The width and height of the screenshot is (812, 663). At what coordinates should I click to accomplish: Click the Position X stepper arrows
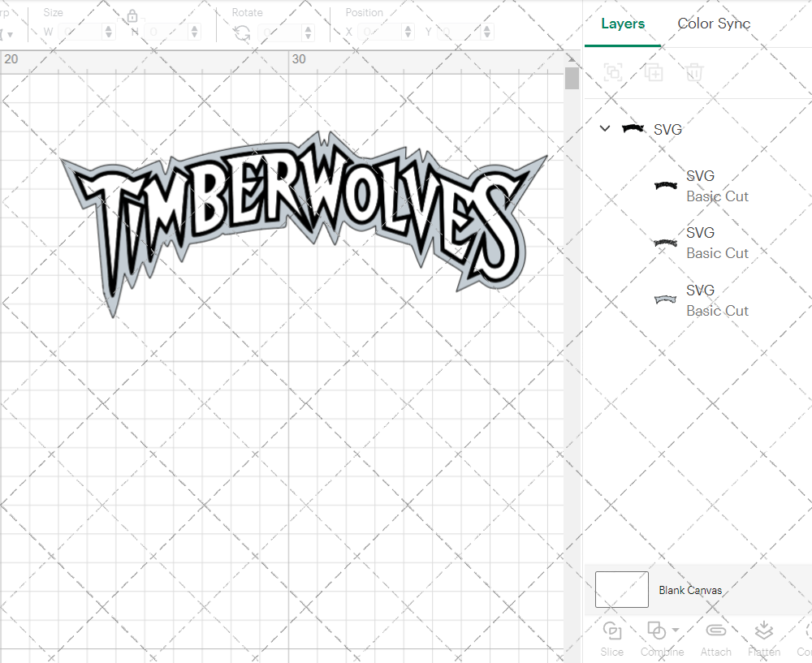(408, 32)
